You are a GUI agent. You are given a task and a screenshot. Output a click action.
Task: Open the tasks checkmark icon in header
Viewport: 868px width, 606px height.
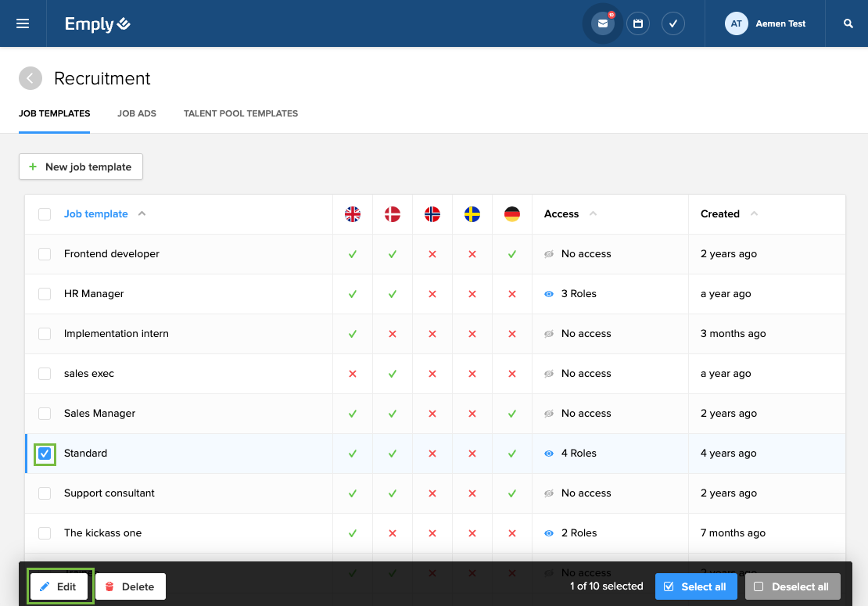[673, 23]
